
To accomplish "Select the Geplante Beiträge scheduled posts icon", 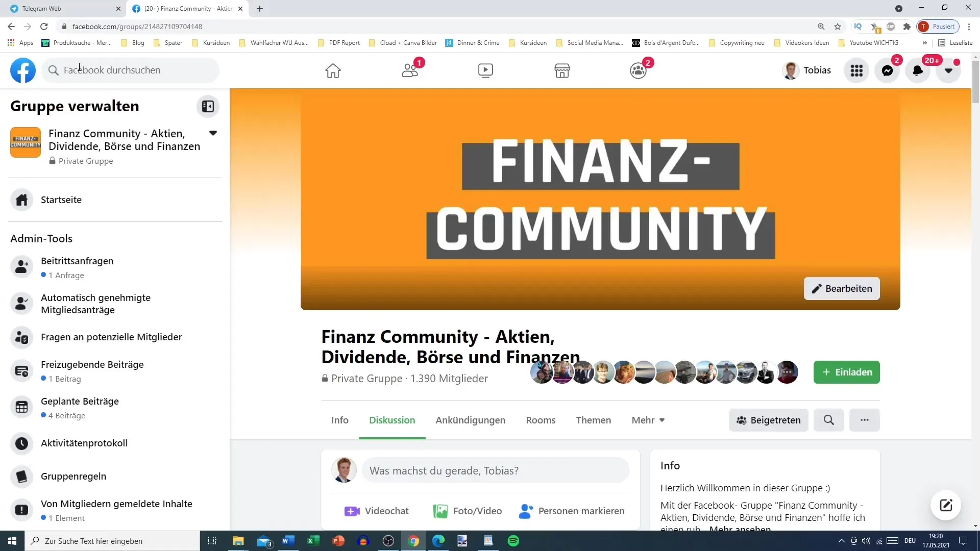I will click(22, 407).
